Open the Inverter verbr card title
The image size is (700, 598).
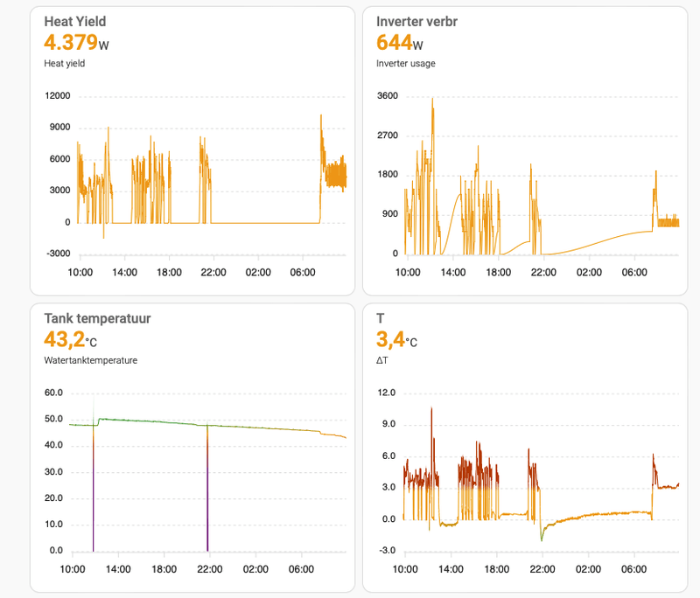416,21
